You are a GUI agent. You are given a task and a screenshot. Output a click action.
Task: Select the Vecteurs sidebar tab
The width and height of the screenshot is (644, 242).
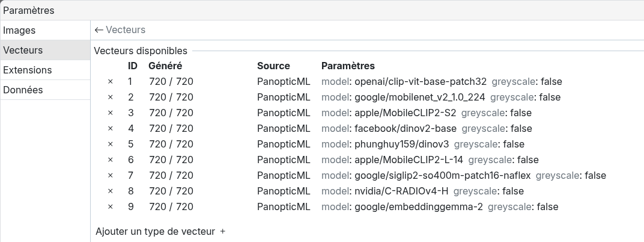tap(45, 50)
